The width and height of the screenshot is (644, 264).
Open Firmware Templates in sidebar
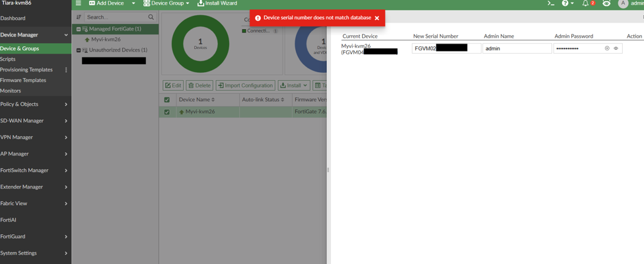(x=23, y=80)
